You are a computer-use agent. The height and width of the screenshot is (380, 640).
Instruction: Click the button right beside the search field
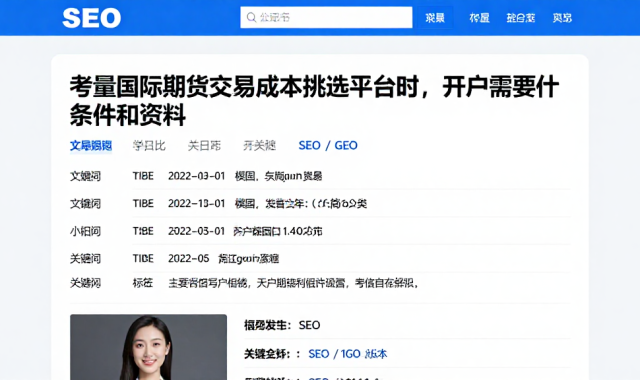click(435, 18)
